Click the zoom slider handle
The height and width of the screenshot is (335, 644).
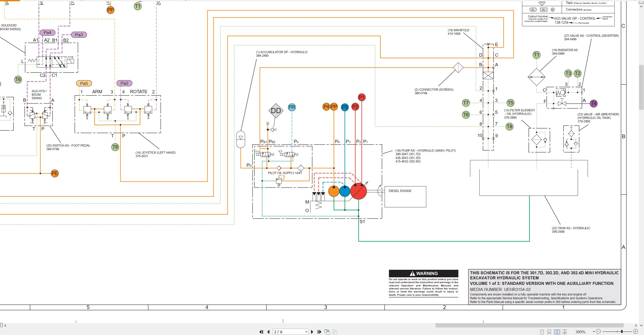(622, 331)
